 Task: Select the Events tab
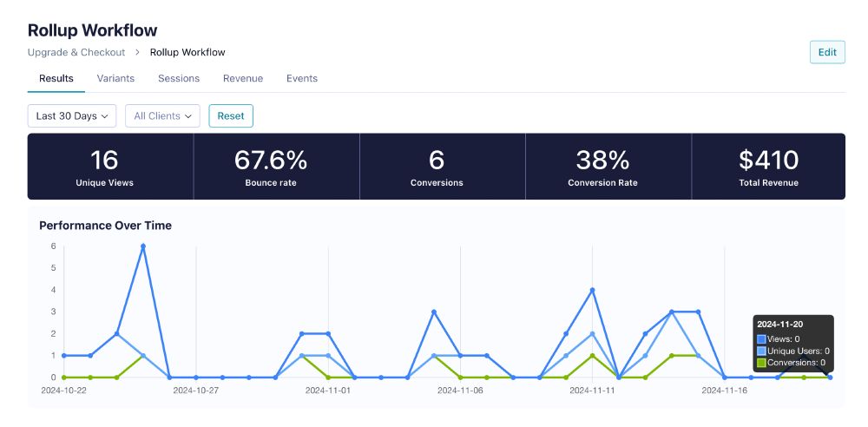point(302,78)
